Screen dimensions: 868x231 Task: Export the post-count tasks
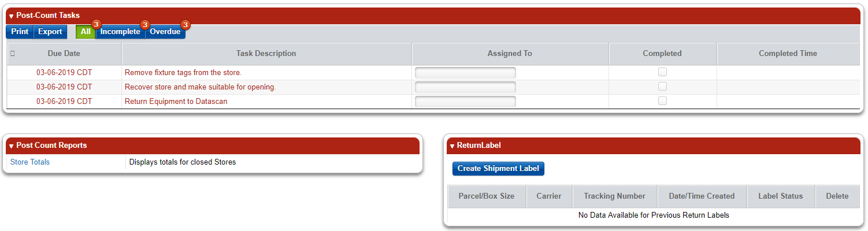(50, 32)
